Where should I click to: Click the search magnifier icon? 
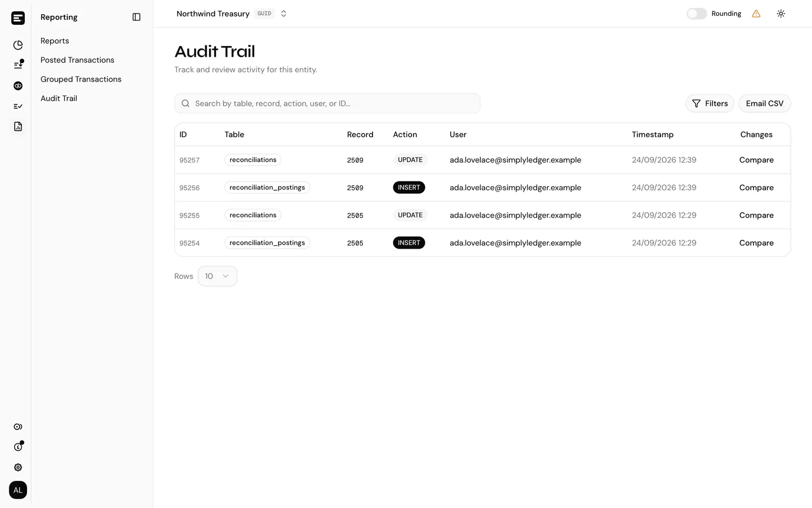185,103
